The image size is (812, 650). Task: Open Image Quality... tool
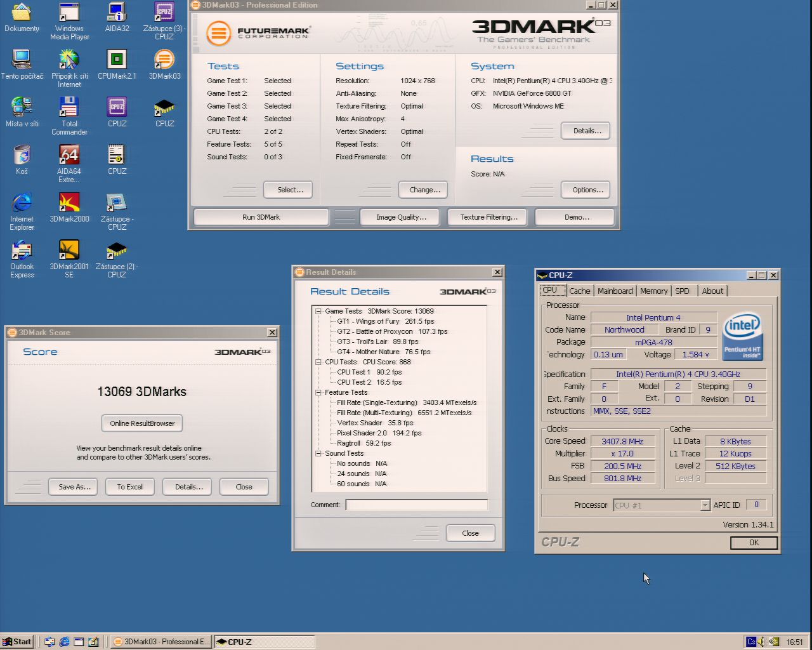pyautogui.click(x=401, y=217)
